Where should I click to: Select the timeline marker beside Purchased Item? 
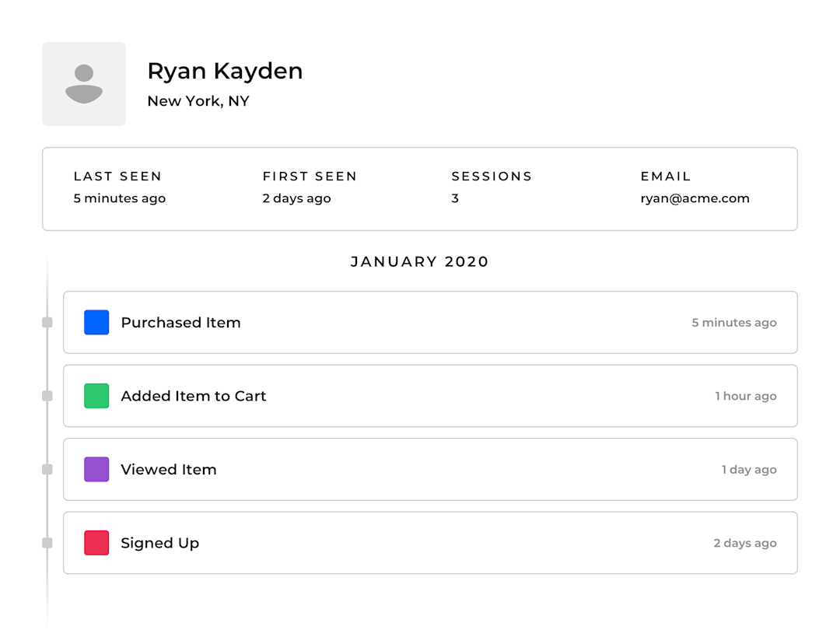[47, 322]
